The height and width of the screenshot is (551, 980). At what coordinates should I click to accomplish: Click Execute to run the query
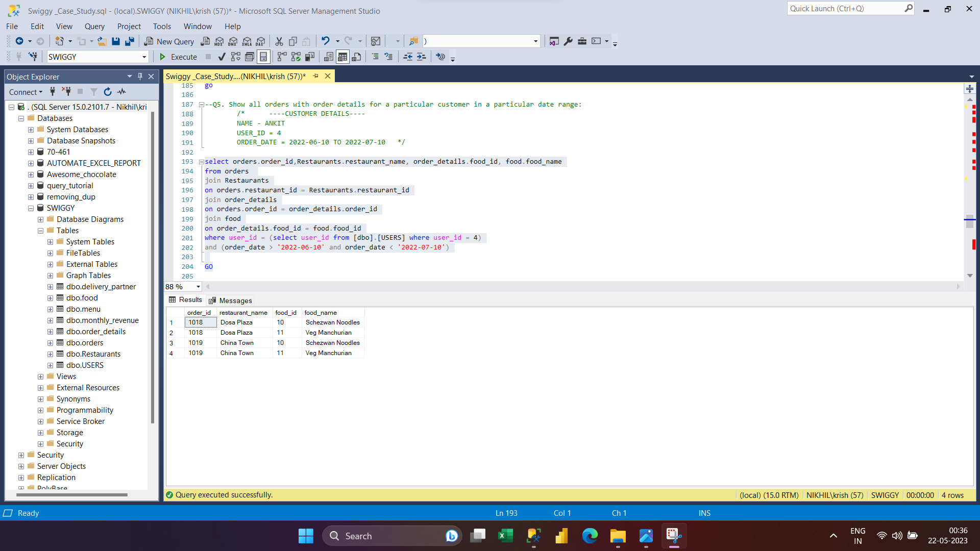(x=178, y=57)
